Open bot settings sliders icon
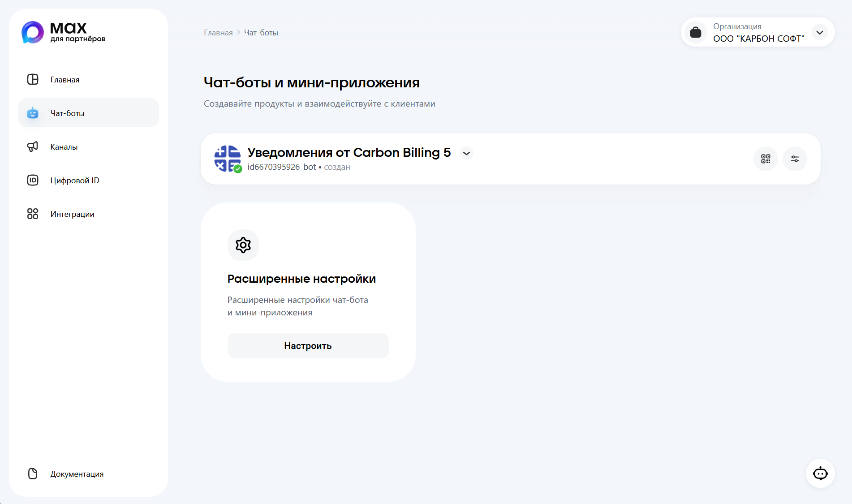The width and height of the screenshot is (852, 504). (795, 159)
